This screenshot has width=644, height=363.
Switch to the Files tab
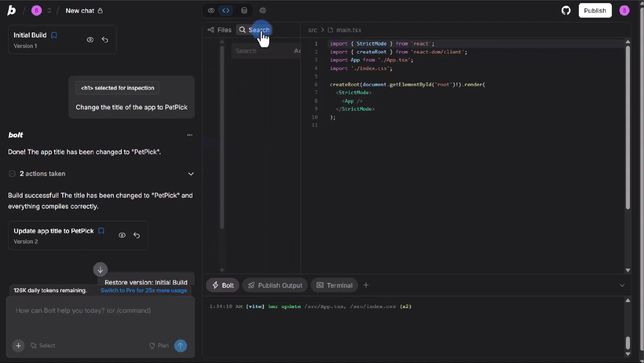[219, 30]
